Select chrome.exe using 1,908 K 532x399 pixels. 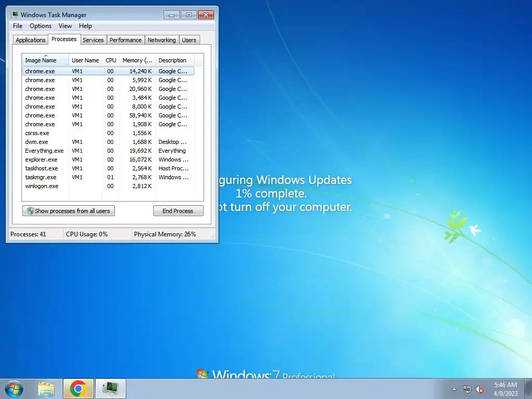[108, 124]
